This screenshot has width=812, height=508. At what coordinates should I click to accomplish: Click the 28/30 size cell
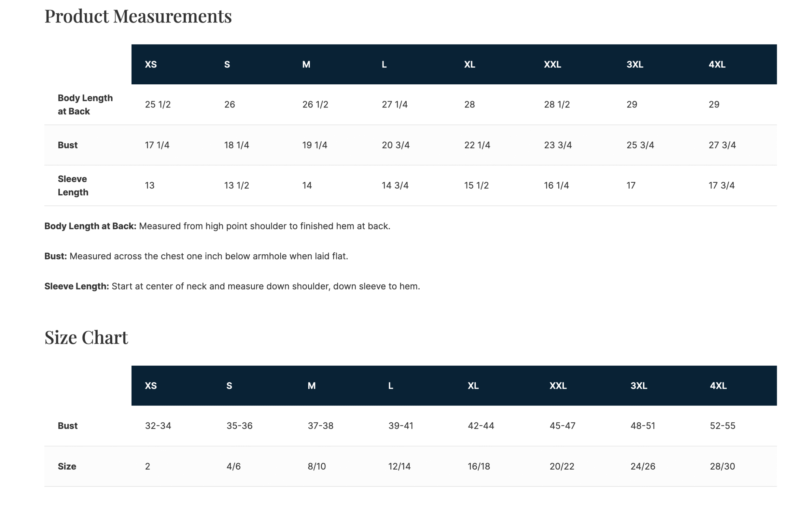[x=722, y=466]
